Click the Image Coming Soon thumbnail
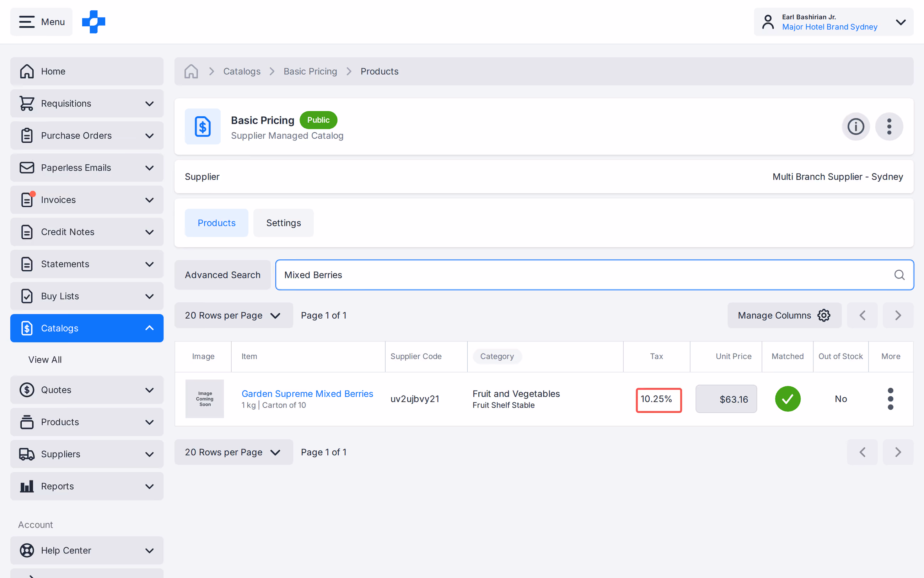 (205, 399)
